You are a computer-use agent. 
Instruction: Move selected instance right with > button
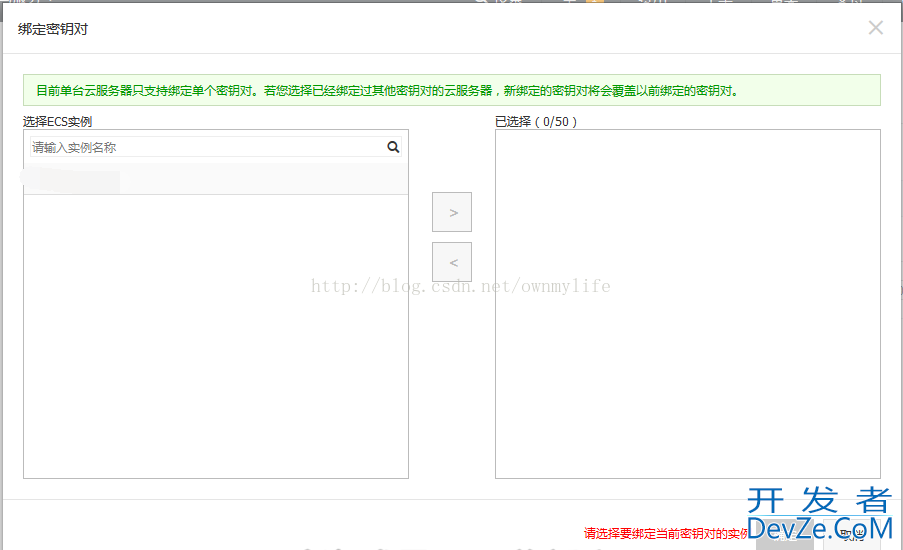point(452,212)
